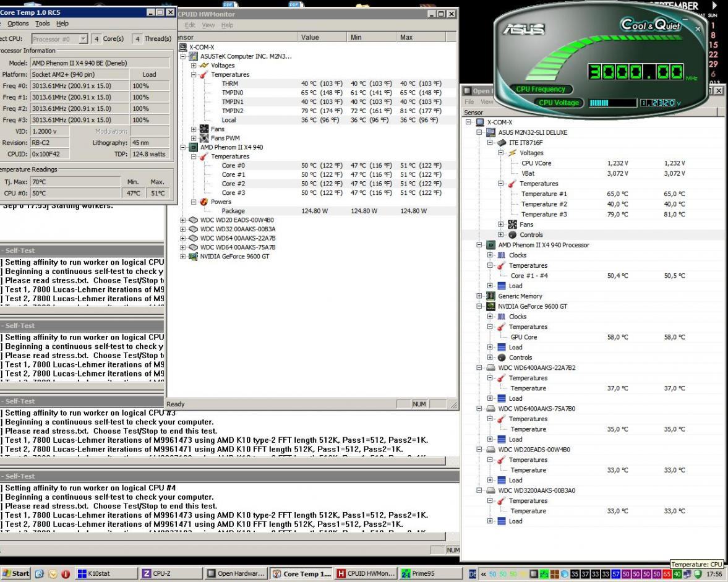This screenshot has width=728, height=582.
Task: Close the ASUS Cool & Quiet gadget
Action: coord(697,29)
